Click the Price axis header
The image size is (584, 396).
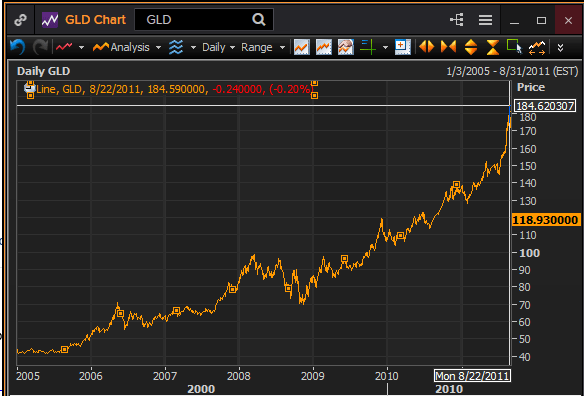coord(531,87)
